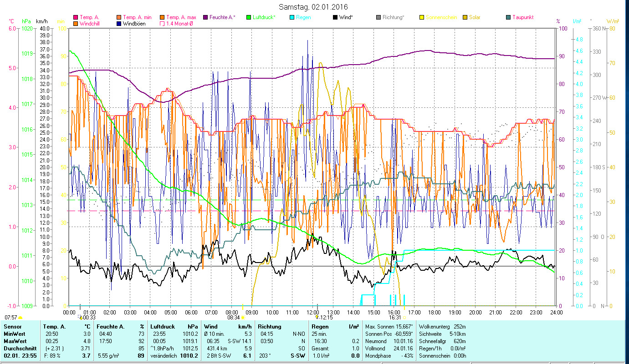Click the hPa axis unit label

(x=26, y=21)
